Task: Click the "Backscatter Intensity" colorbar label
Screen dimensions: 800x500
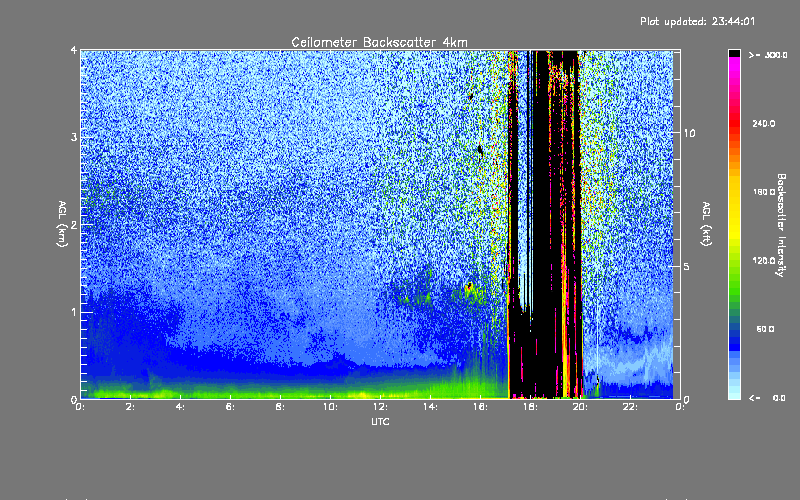Action: 781,225
